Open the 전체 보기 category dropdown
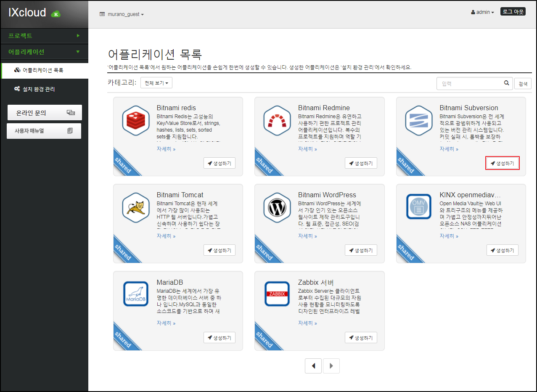This screenshot has width=537, height=392. (x=156, y=83)
